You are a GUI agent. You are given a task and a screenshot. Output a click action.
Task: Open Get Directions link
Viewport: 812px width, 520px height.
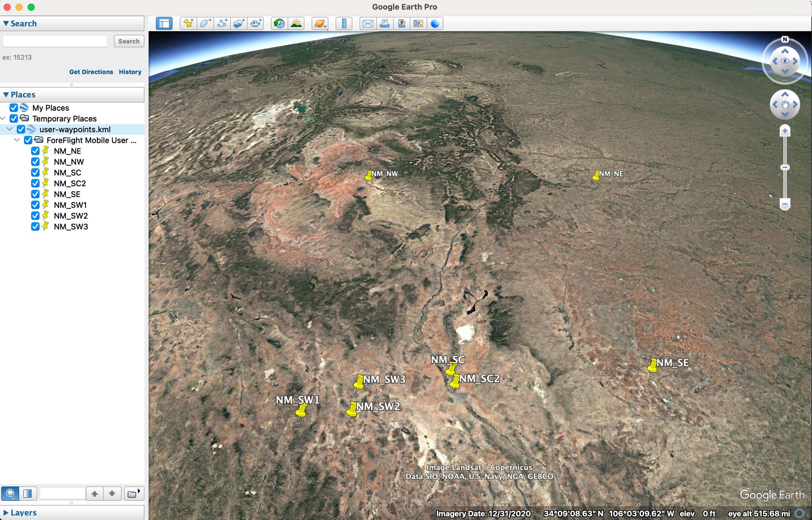pyautogui.click(x=91, y=72)
